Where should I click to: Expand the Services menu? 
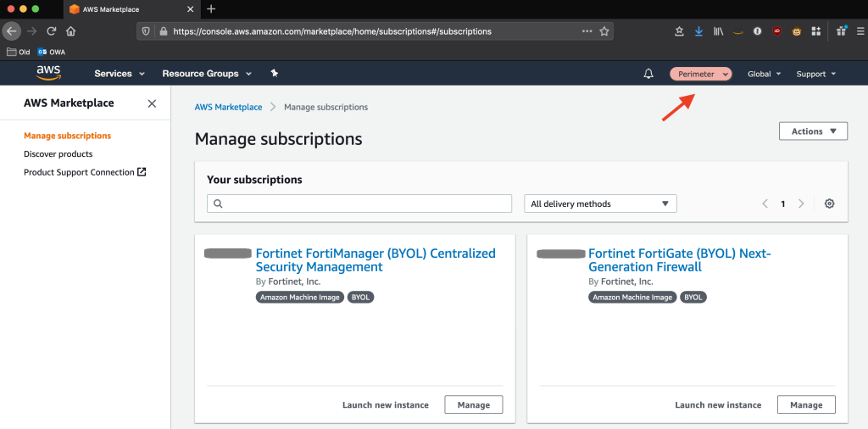coord(120,74)
